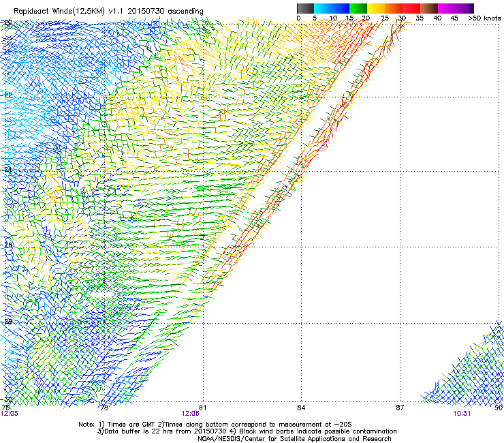504x443 pixels.
Task: Click the 'NOAA/NESDIS/Center for Satellite Applications and Research' credit
Action: coord(294,438)
